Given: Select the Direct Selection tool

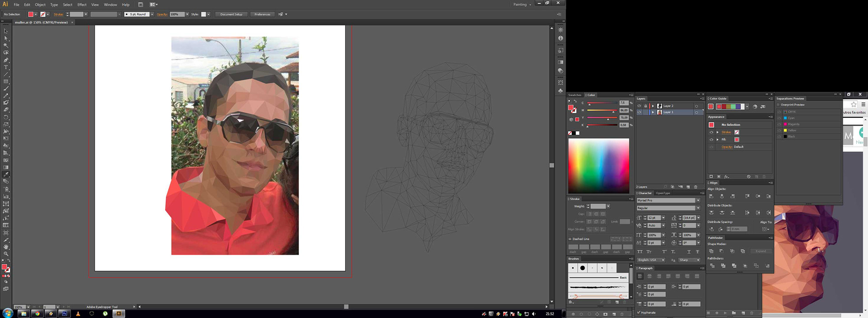Looking at the screenshot, I should point(6,38).
